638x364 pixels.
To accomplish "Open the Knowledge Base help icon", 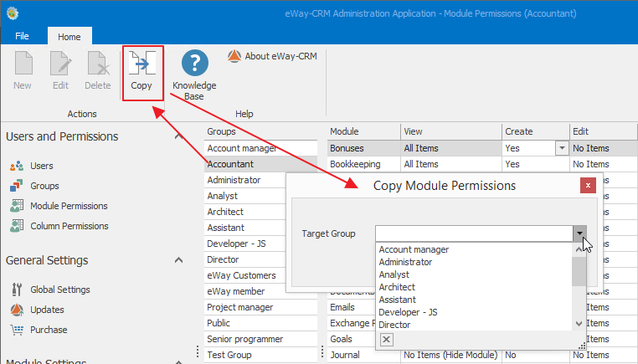I will click(x=195, y=63).
